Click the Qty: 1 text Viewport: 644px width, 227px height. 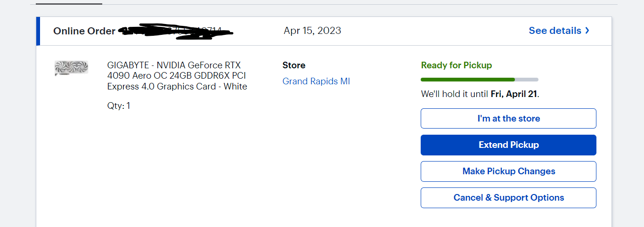point(119,106)
